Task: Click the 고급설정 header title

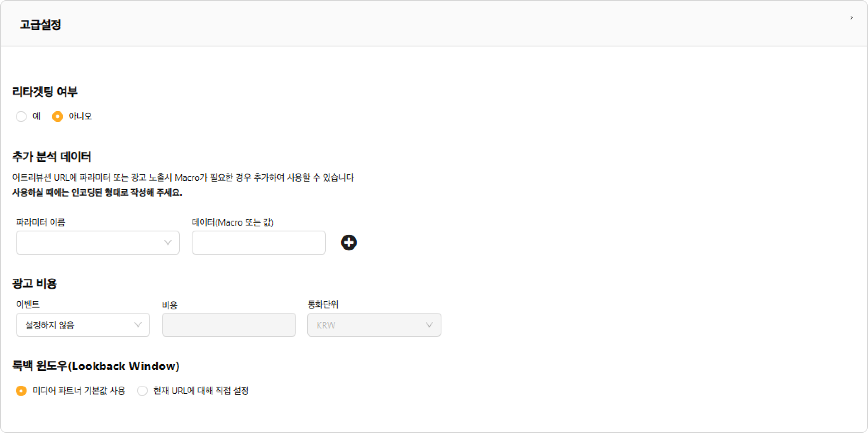Action: 40,24
